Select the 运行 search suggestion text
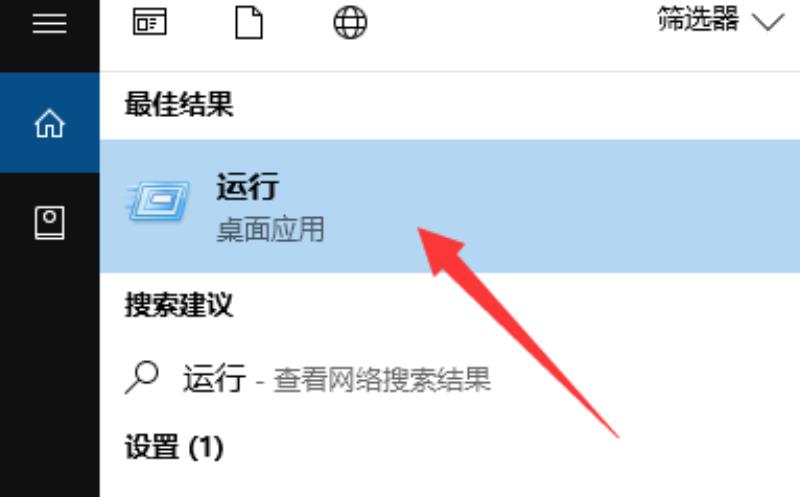 click(214, 378)
